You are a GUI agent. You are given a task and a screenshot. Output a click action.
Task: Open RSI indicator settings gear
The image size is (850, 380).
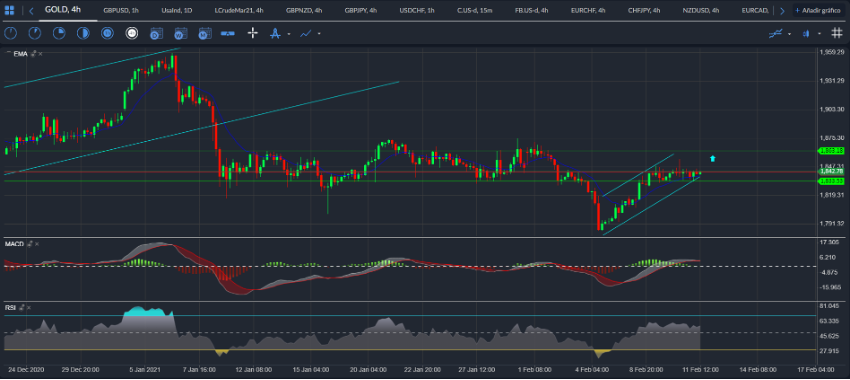[x=22, y=307]
